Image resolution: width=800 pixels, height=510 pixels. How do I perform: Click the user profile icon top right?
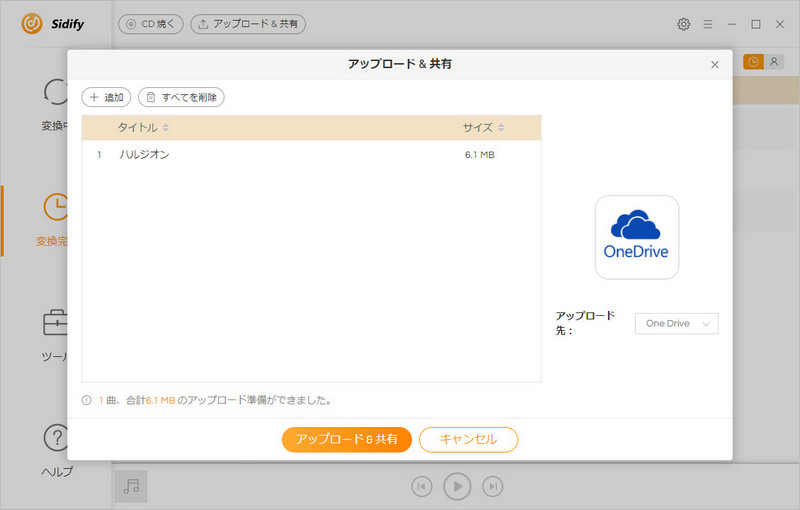(x=774, y=62)
